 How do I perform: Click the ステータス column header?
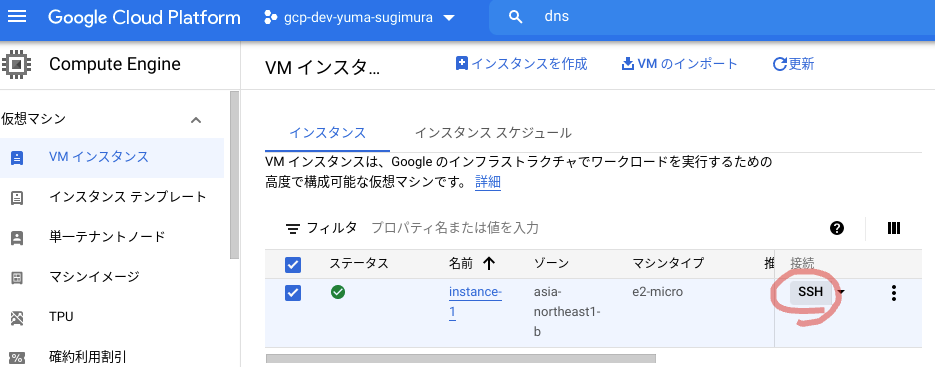pyautogui.click(x=358, y=263)
